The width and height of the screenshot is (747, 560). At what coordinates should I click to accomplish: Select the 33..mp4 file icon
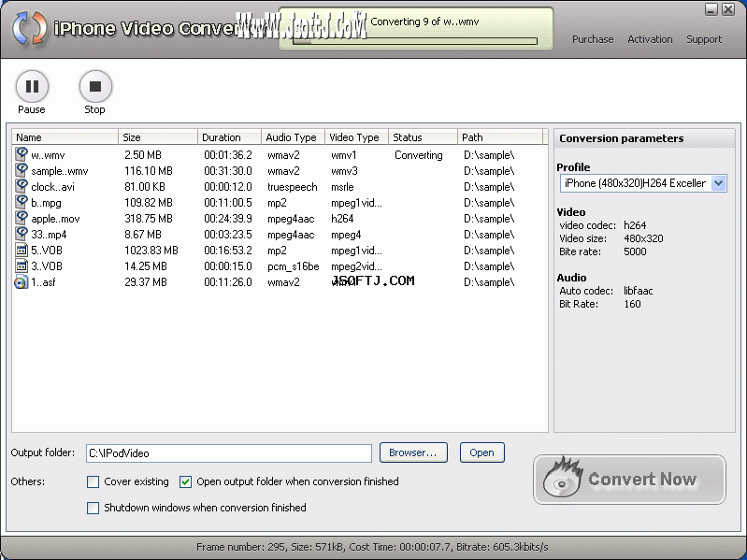[x=21, y=234]
